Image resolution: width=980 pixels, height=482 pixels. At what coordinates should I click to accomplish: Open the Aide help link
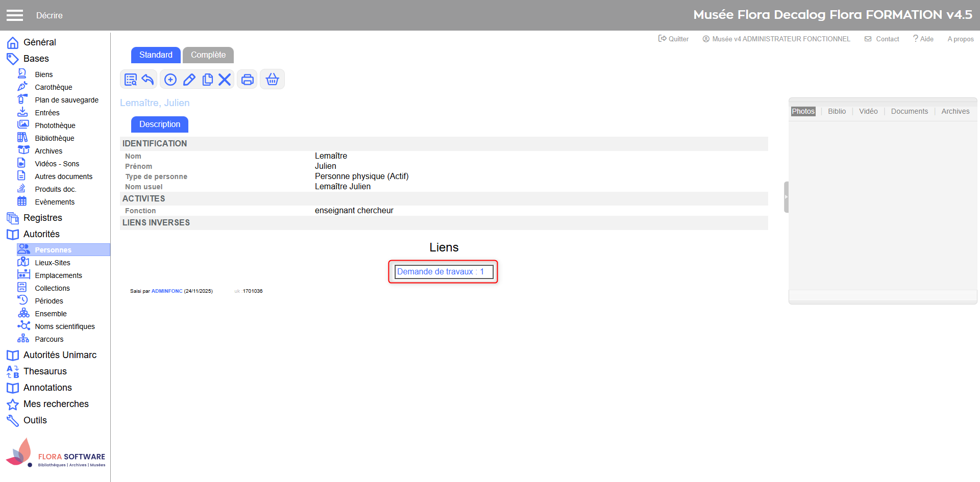click(923, 39)
